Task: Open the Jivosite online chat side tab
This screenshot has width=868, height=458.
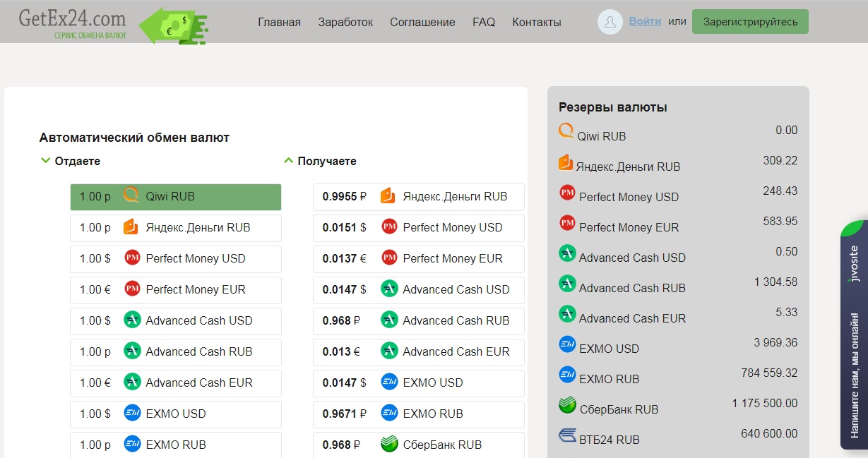Action: click(x=854, y=335)
